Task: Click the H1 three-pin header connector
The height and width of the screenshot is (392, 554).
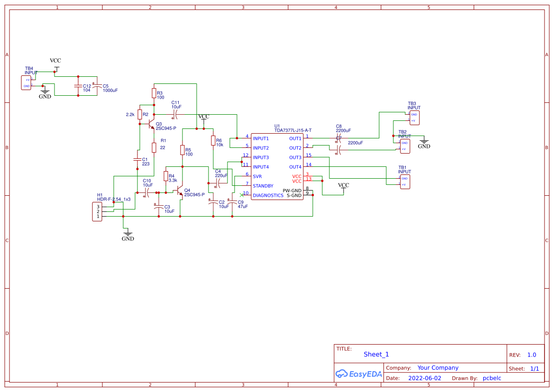Action: [x=97, y=212]
